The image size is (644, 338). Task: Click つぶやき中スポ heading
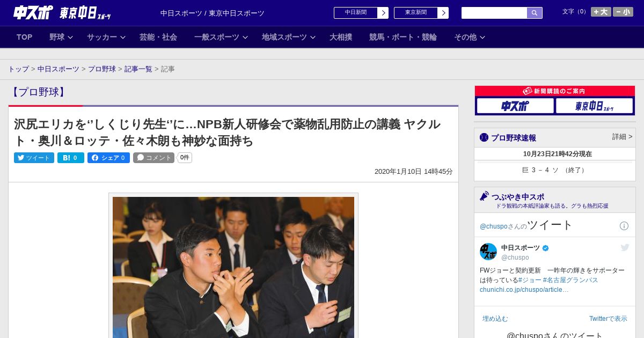tap(517, 197)
